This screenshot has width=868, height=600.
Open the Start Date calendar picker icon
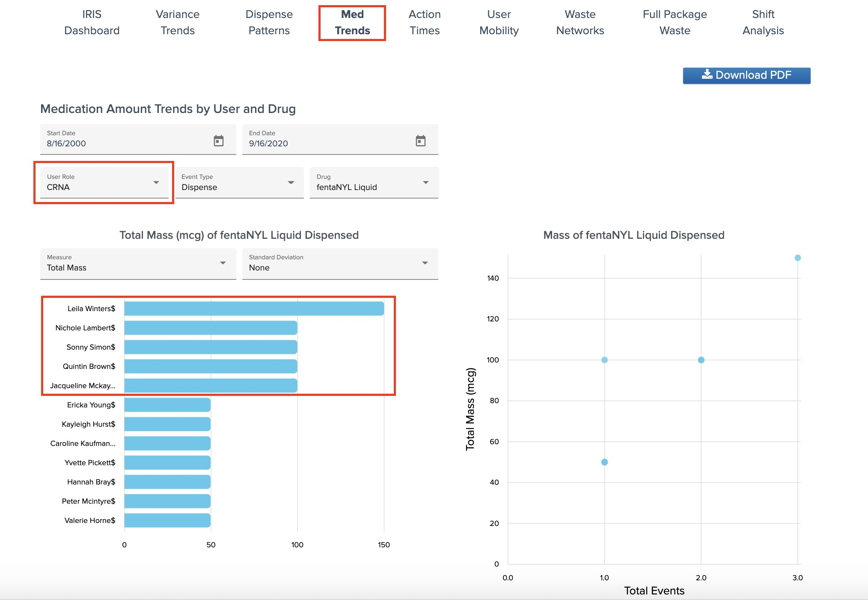[219, 140]
